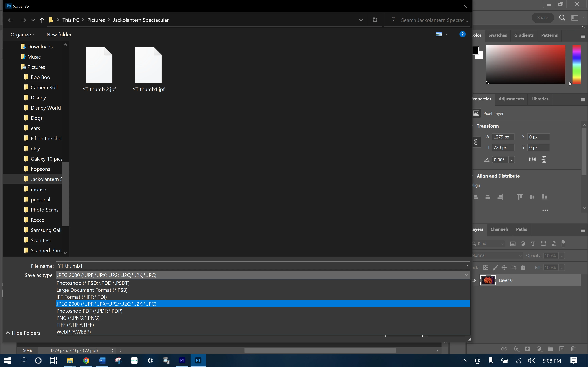The height and width of the screenshot is (367, 588).
Task: Open the File name history dropdown
Action: (x=466, y=266)
